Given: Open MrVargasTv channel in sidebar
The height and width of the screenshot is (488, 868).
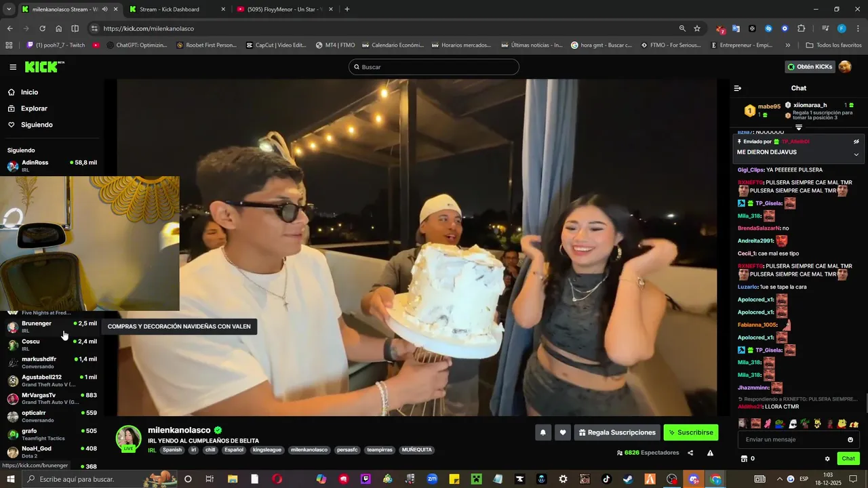Looking at the screenshot, I should [x=52, y=399].
